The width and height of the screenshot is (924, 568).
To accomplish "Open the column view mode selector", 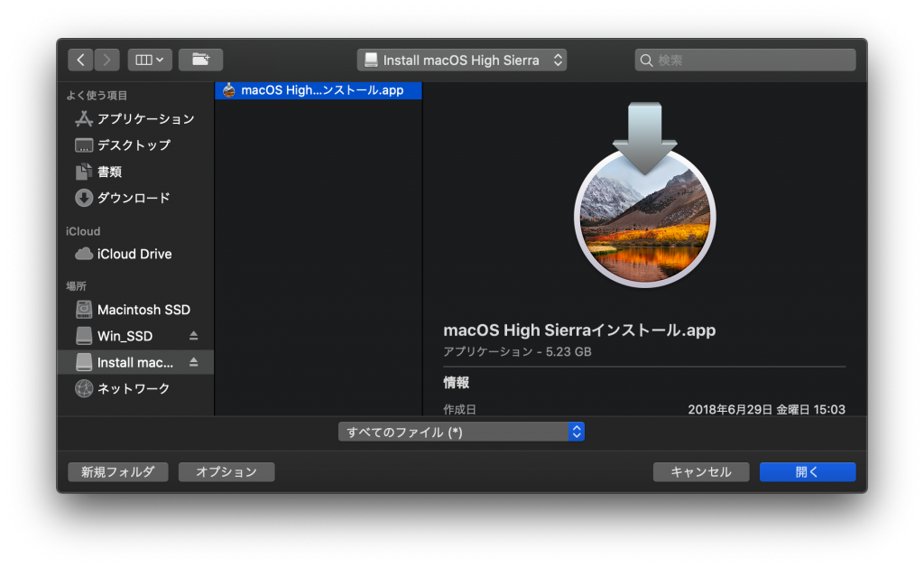I will 150,60.
